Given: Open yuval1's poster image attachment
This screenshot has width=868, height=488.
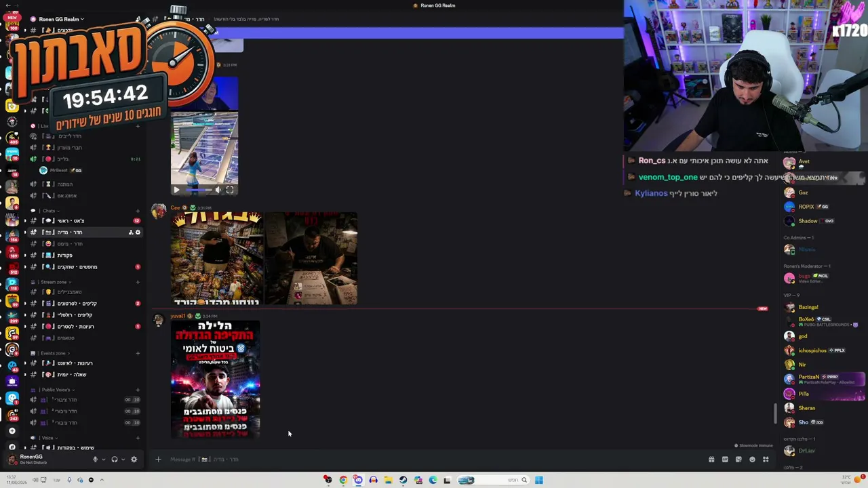Looking at the screenshot, I should point(215,380).
